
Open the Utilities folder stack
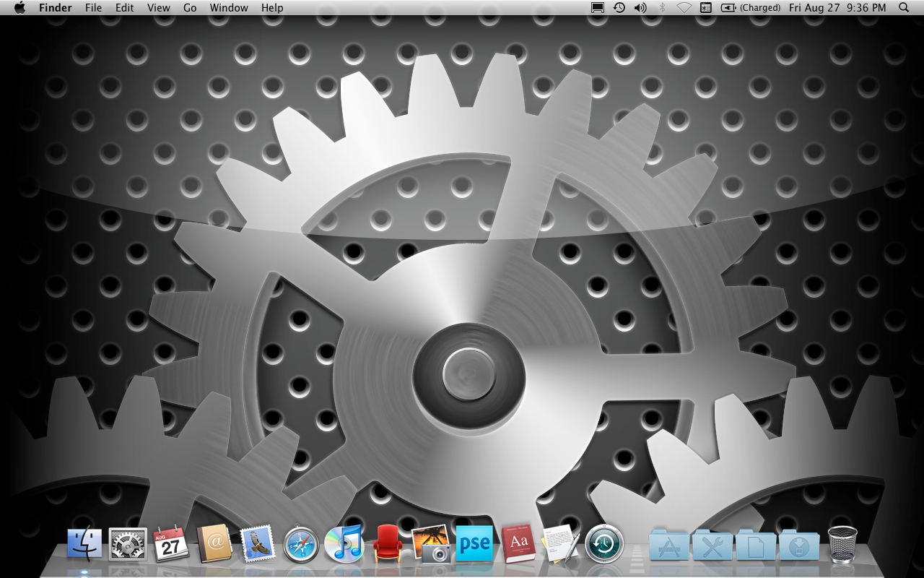point(712,545)
